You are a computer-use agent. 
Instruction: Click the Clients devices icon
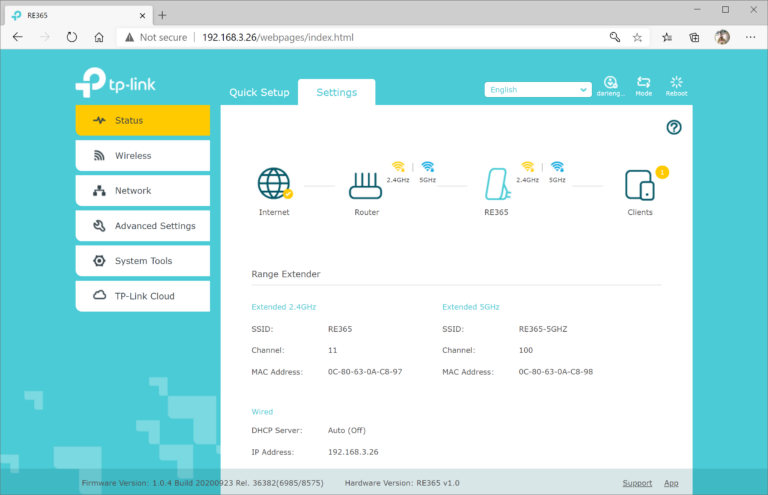coord(640,185)
